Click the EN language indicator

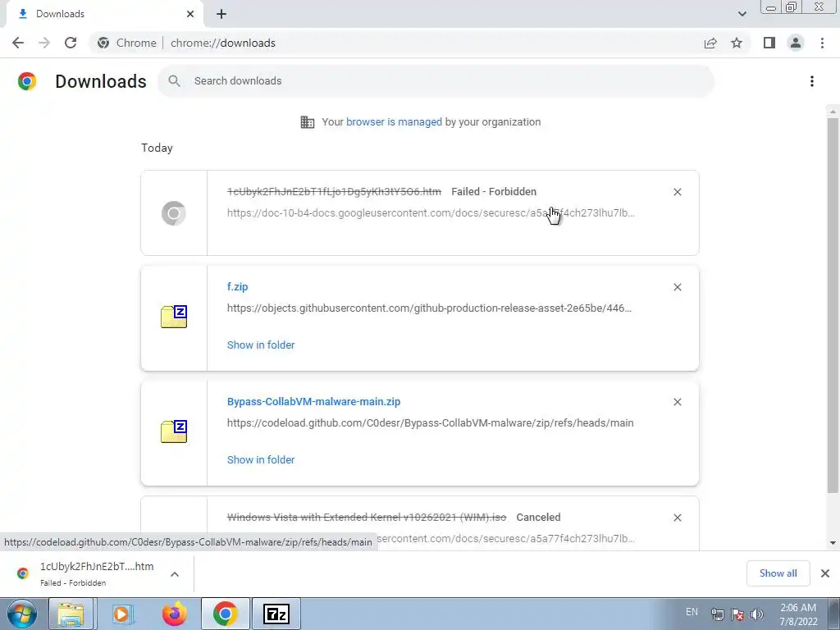click(x=692, y=612)
